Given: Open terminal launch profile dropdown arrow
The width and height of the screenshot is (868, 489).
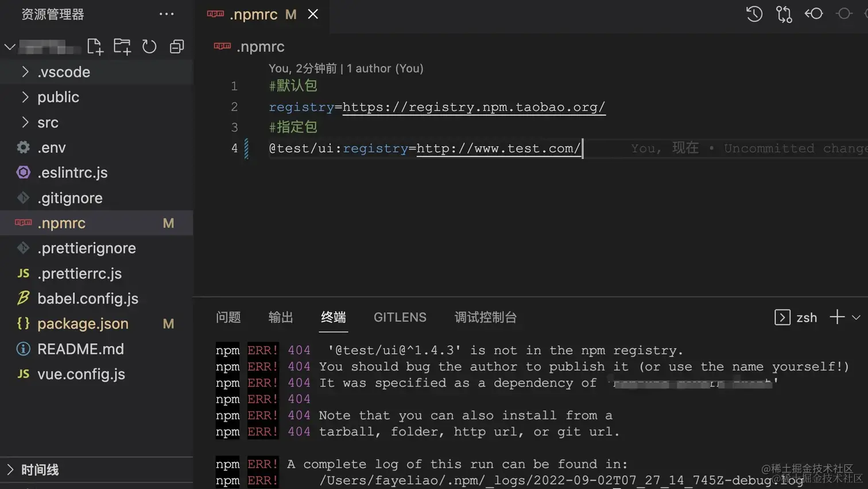Looking at the screenshot, I should point(856,317).
